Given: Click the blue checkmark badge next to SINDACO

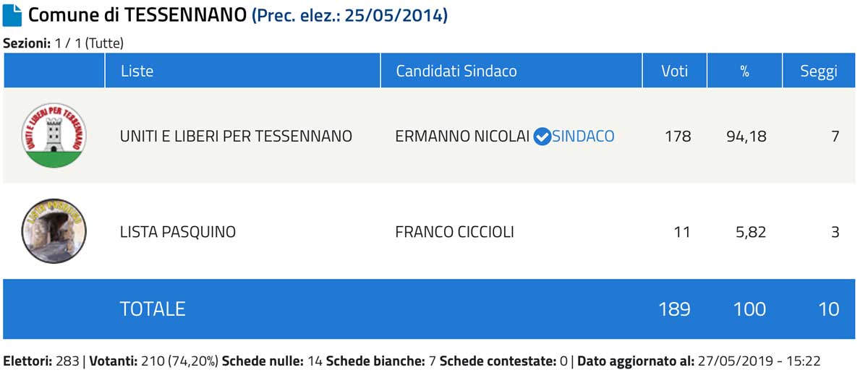Looking at the screenshot, I should [x=542, y=136].
